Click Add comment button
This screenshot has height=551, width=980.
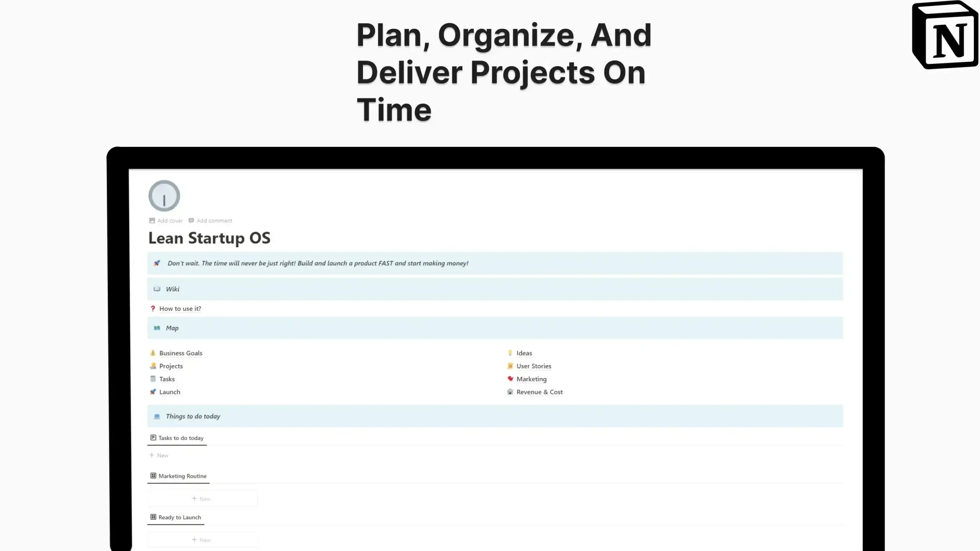pyautogui.click(x=211, y=220)
